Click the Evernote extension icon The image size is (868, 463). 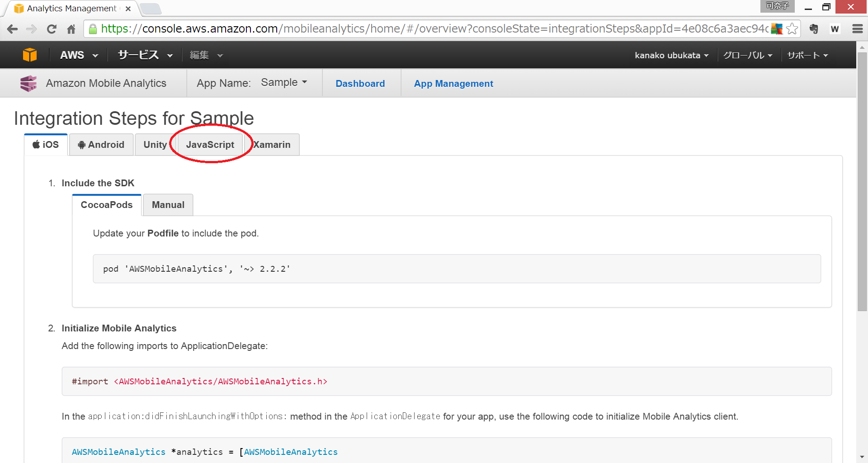click(814, 29)
